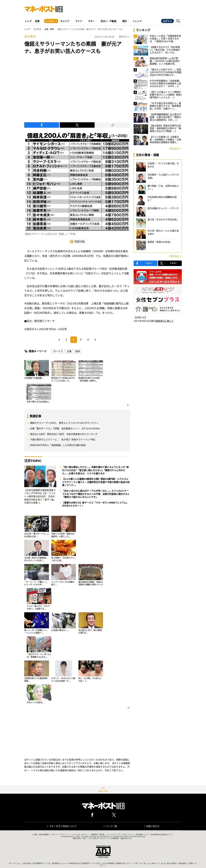Viewport: 206px width, 868px height.
Task: Open 介護ポストセブン banner
Action: click(157, 309)
